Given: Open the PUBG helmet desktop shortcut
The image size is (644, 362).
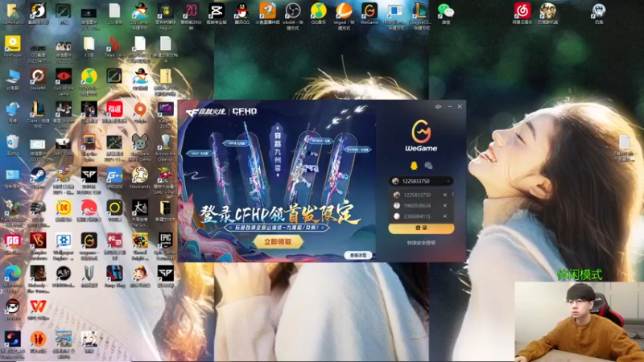Looking at the screenshot, I should coord(38,213).
